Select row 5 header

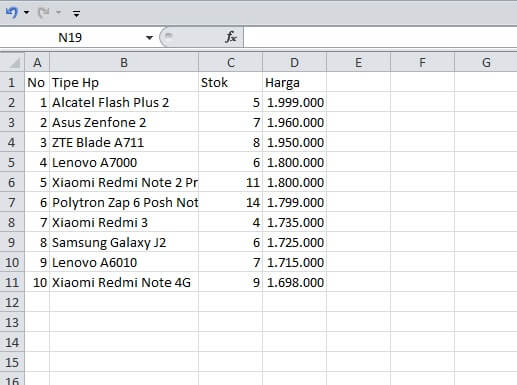pos(12,162)
